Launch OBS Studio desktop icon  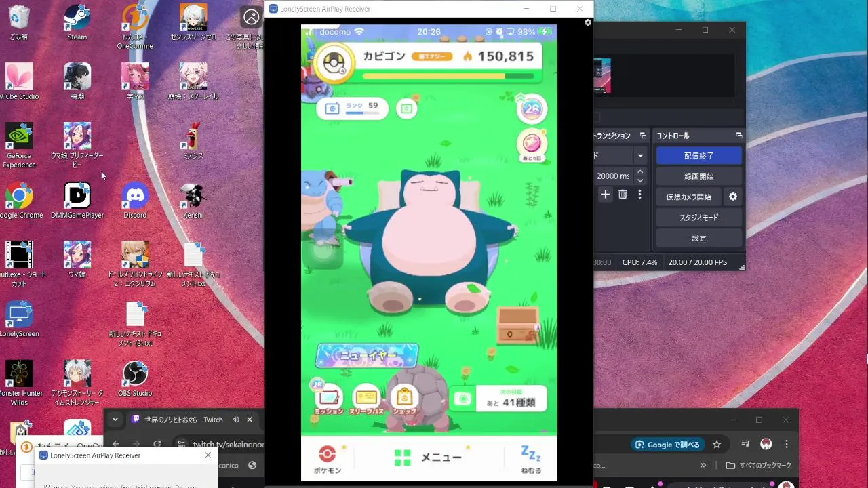click(x=135, y=378)
